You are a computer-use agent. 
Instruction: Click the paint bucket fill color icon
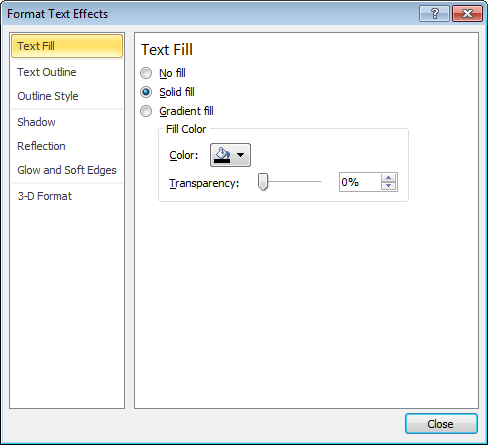coord(222,155)
